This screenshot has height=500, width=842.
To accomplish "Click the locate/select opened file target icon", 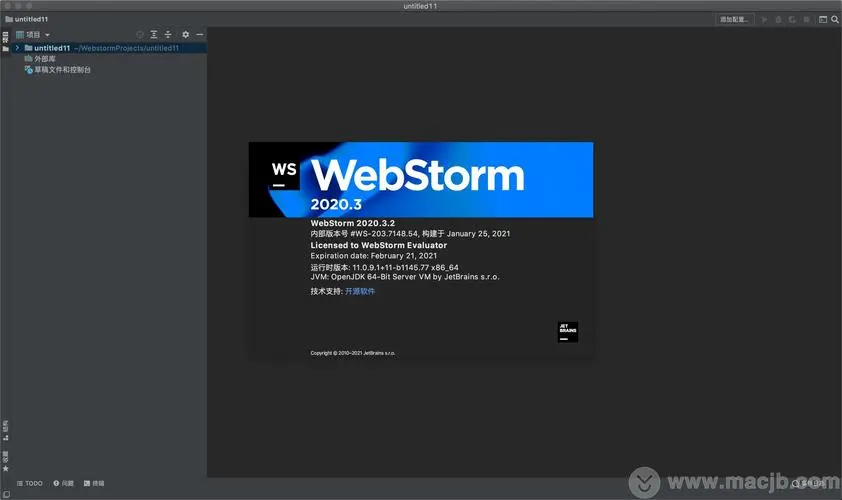I will click(x=140, y=34).
